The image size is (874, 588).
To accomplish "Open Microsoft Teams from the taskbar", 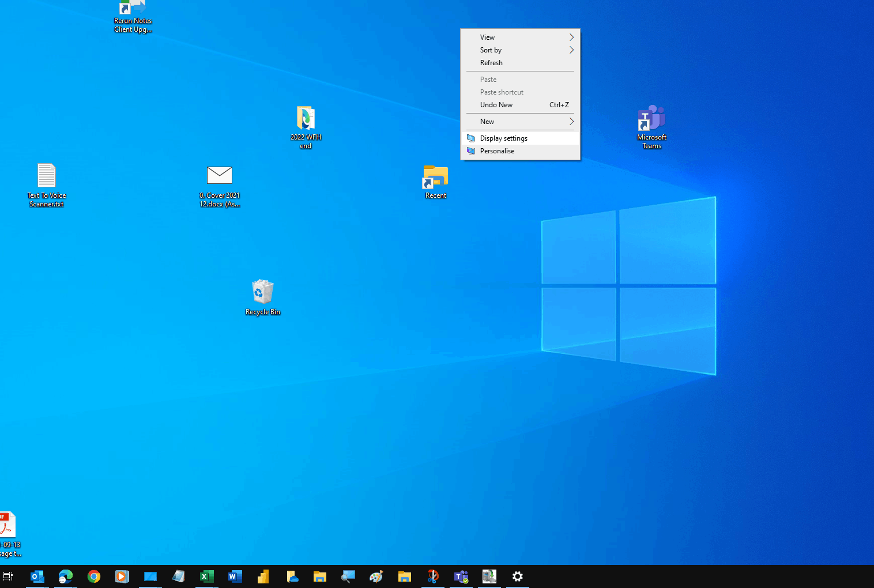I will (461, 576).
